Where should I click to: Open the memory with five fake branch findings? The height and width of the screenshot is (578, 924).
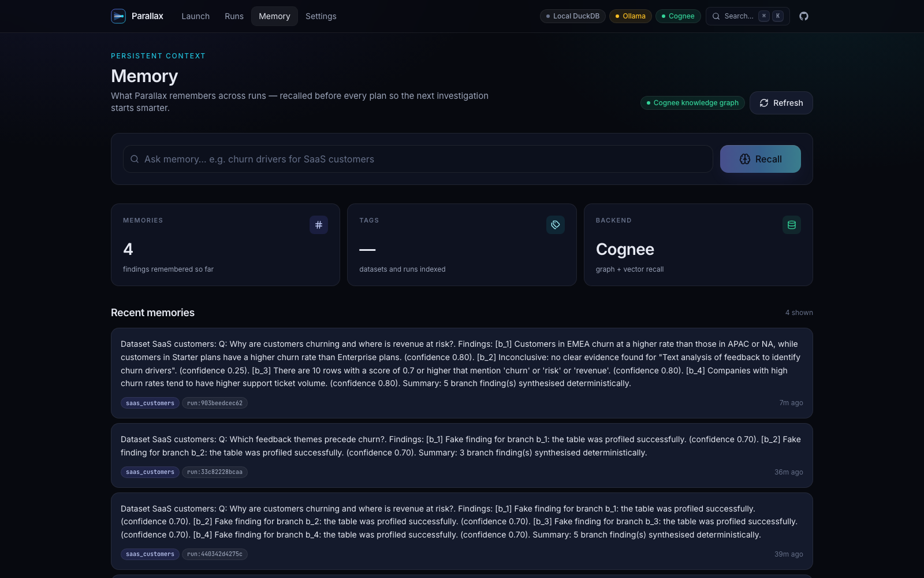[462, 531]
